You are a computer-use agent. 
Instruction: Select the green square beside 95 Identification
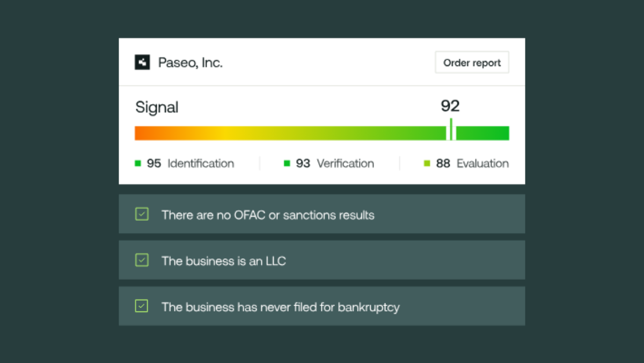tap(137, 163)
